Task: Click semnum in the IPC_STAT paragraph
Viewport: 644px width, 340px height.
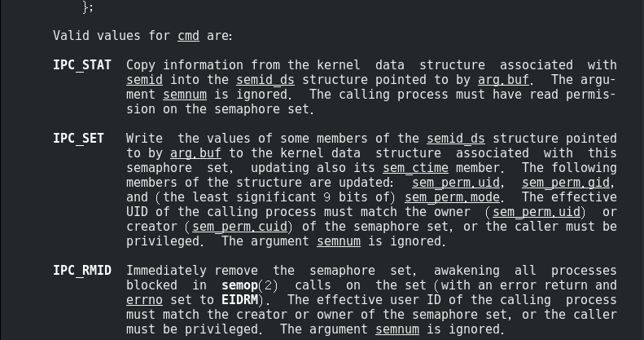Action: [184, 95]
